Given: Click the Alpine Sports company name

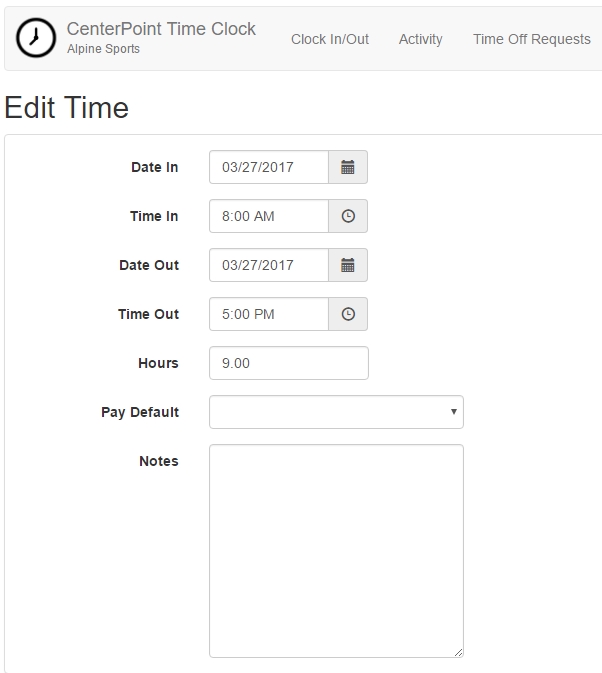Looking at the screenshot, I should 103,49.
